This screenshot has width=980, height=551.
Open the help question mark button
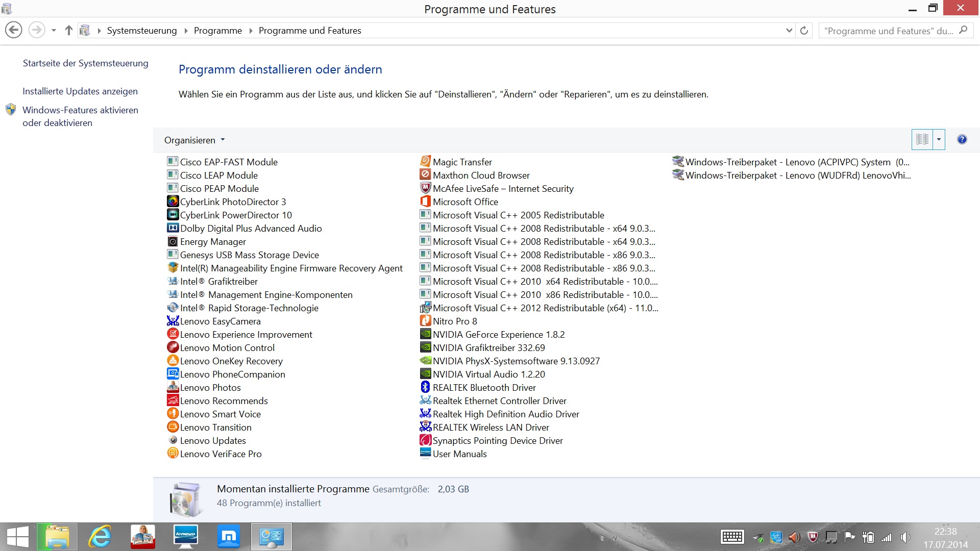click(x=962, y=139)
